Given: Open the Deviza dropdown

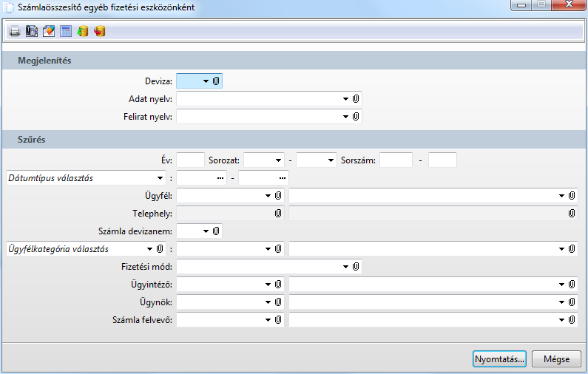Looking at the screenshot, I should 206,81.
